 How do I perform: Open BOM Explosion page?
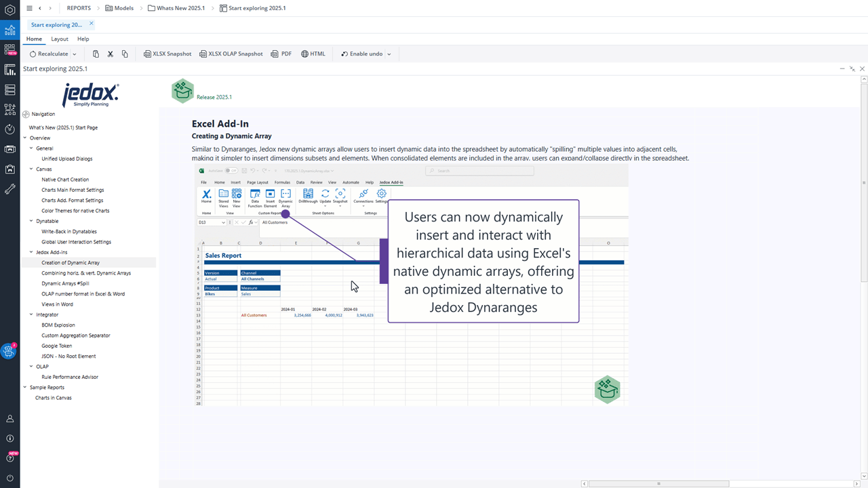coord(58,325)
